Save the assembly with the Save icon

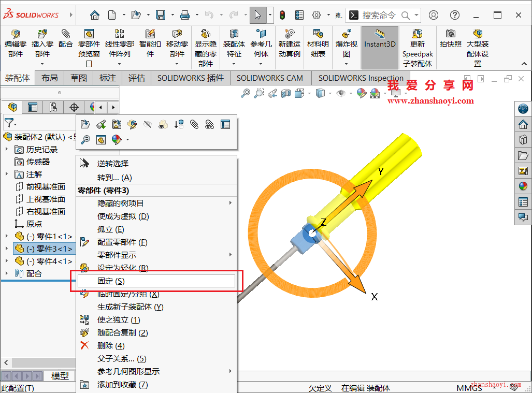pos(161,15)
